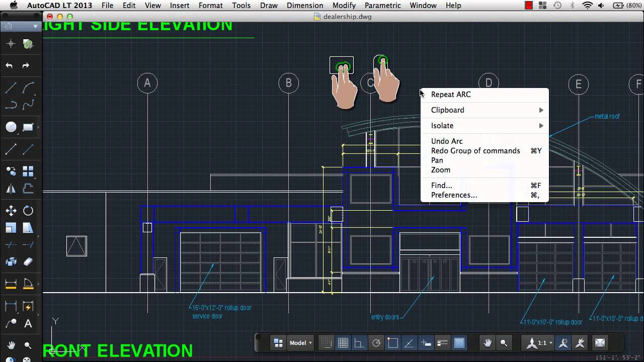
Task: Select the Extend tool
Action: click(28, 245)
